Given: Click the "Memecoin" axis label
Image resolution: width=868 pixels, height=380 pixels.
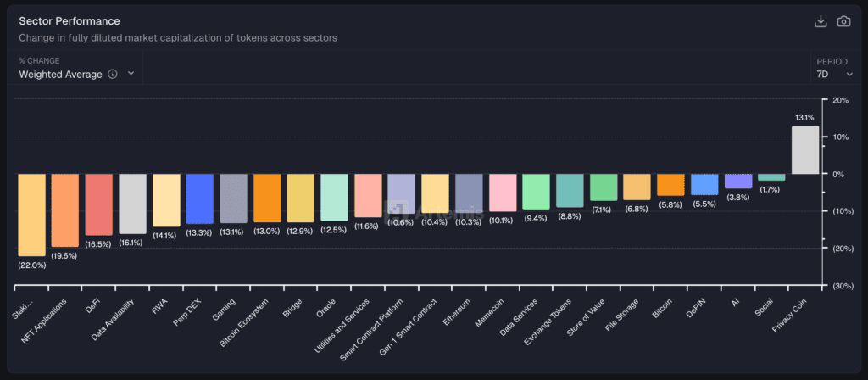Looking at the screenshot, I should 489,312.
